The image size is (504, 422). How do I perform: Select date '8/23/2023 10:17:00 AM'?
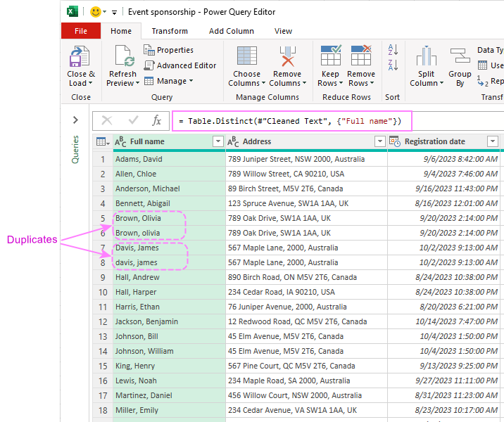pyautogui.click(x=443, y=410)
